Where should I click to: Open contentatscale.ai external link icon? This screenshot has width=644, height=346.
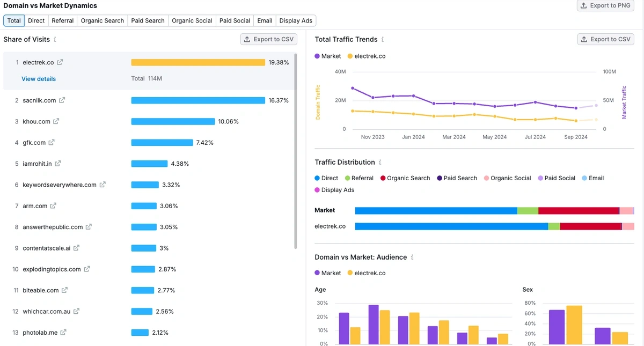point(76,248)
